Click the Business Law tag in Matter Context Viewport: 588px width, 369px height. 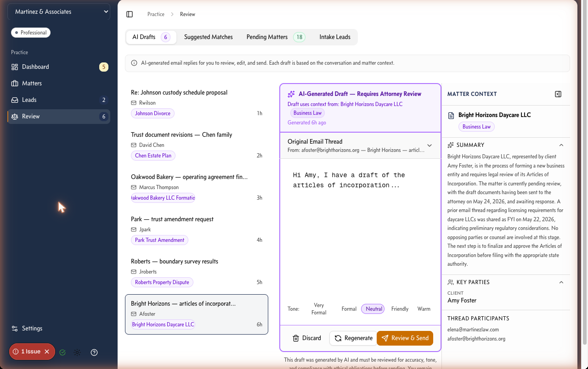point(476,127)
